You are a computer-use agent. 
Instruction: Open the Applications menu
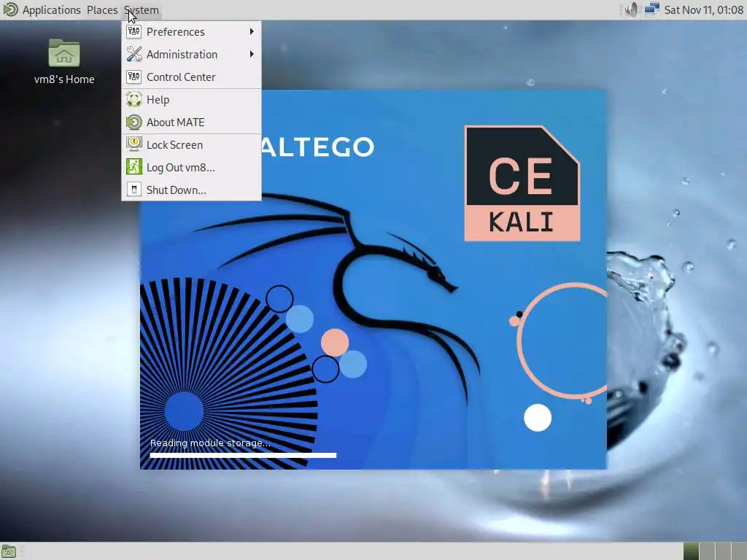[52, 10]
